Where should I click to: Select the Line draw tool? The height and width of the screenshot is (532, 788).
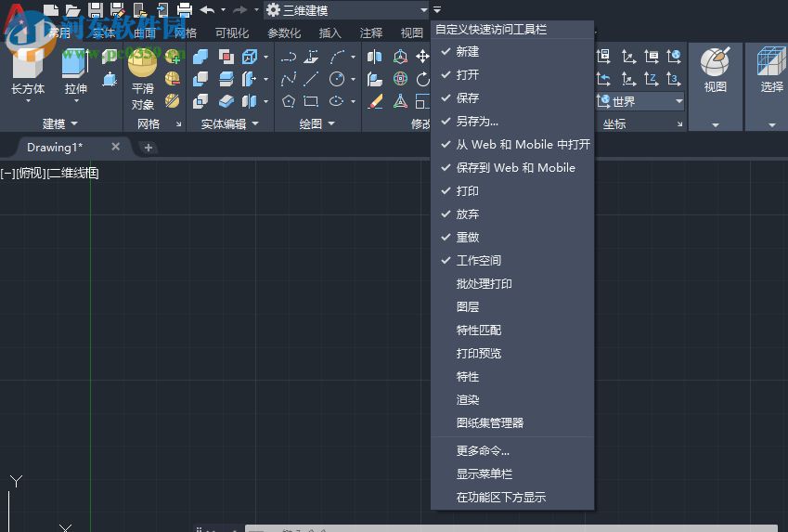(x=311, y=78)
